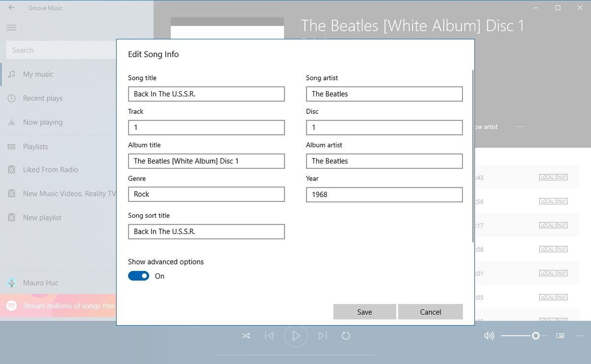Turn off Show advanced options

(x=138, y=276)
